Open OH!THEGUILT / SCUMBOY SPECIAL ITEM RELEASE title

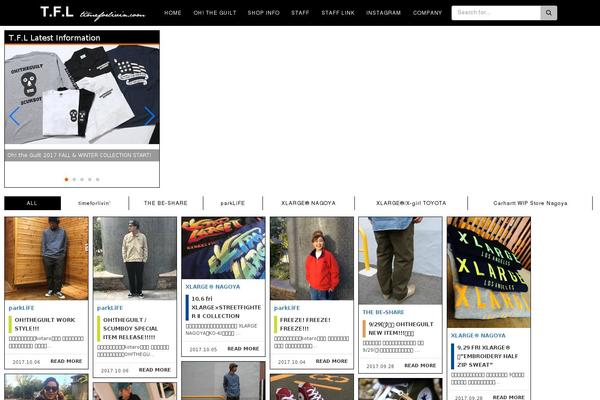point(130,328)
